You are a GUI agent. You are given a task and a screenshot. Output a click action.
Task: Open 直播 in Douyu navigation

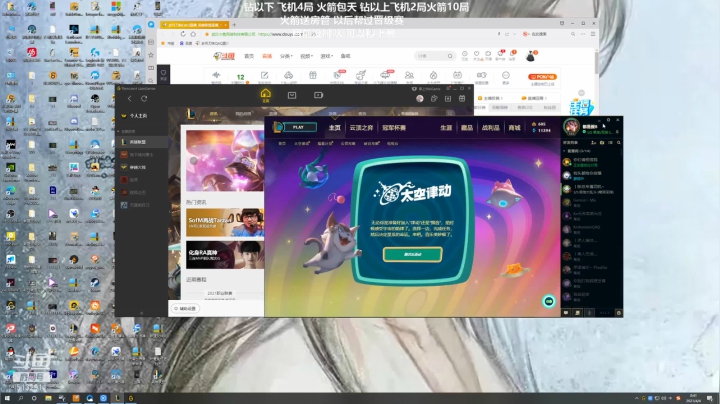pyautogui.click(x=267, y=56)
